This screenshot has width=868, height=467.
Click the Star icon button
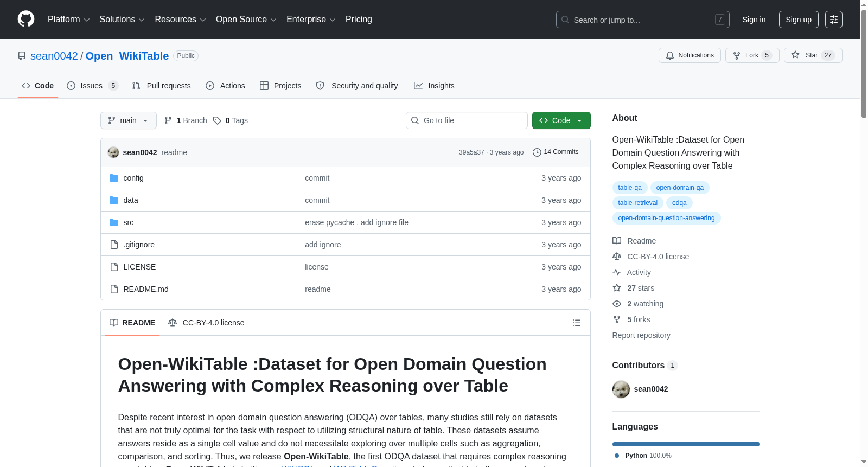795,55
